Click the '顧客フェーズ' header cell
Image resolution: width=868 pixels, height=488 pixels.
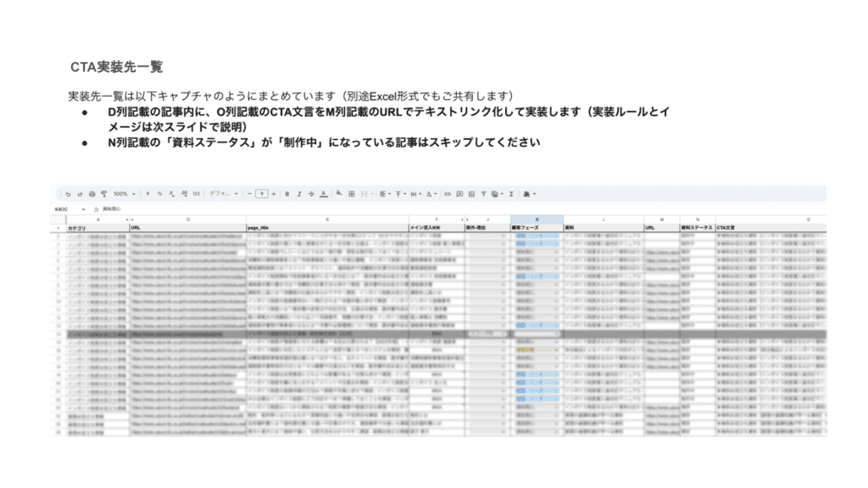(x=537, y=228)
